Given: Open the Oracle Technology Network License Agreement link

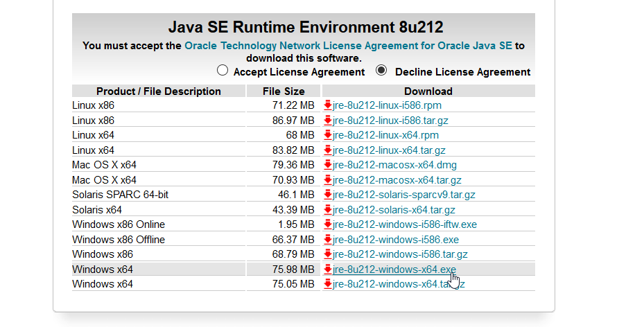Looking at the screenshot, I should (x=348, y=46).
